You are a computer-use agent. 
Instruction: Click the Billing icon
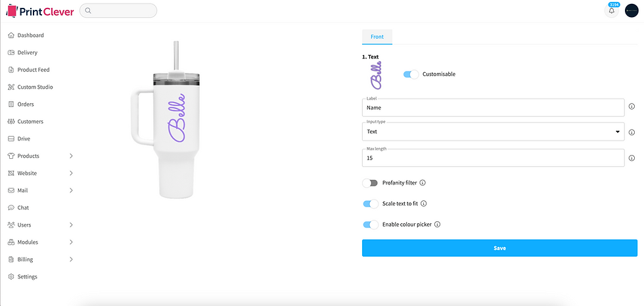(11, 259)
